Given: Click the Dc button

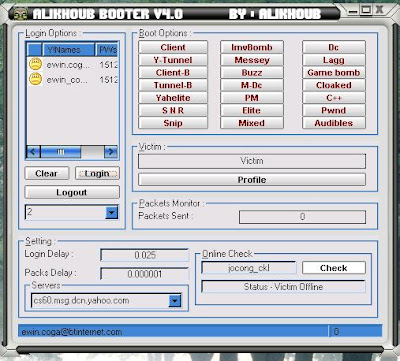Looking at the screenshot, I should pos(334,47).
